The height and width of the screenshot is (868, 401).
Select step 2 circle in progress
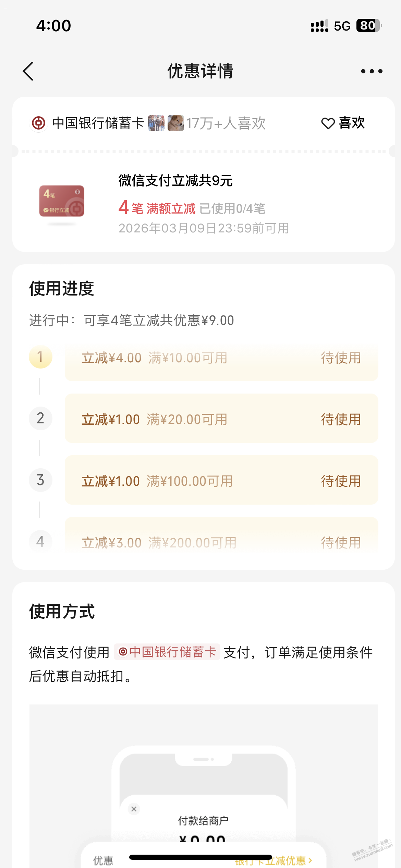[40, 419]
